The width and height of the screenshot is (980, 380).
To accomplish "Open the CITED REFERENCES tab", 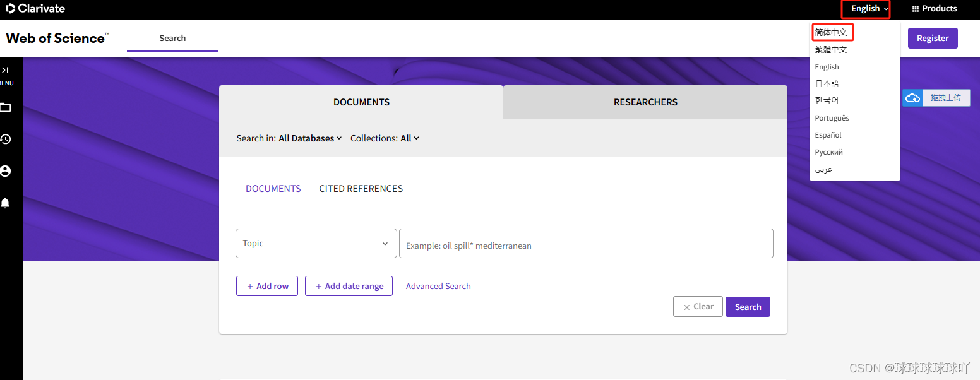I will [x=361, y=189].
